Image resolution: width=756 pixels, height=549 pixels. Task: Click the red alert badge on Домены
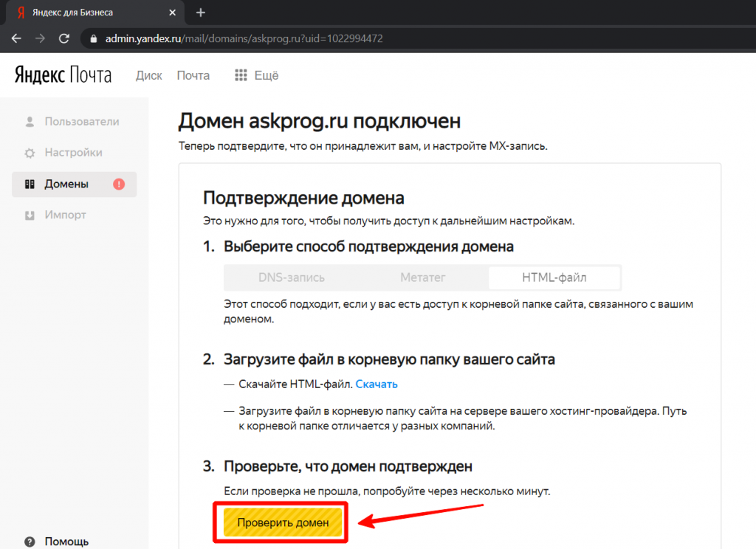click(x=119, y=184)
